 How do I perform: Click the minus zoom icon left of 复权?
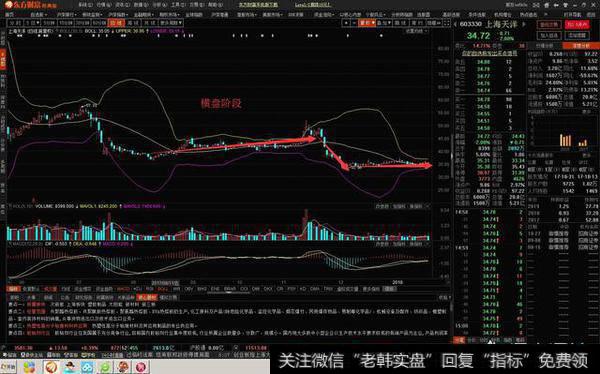coord(354,23)
